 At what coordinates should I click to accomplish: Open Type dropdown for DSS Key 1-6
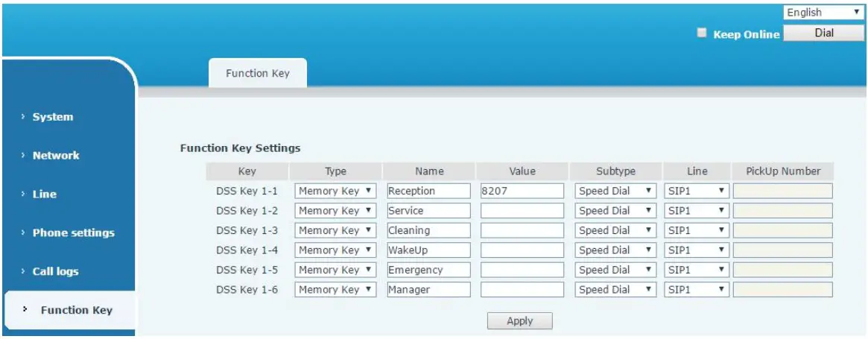point(335,290)
